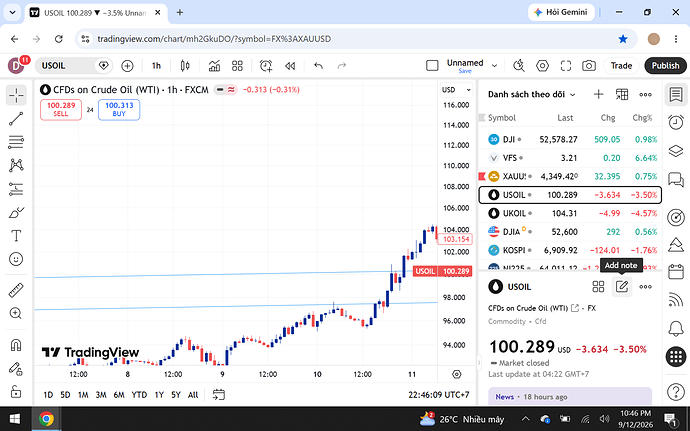690x431 pixels.
Task: Create an alert from top toolbar
Action: (266, 66)
